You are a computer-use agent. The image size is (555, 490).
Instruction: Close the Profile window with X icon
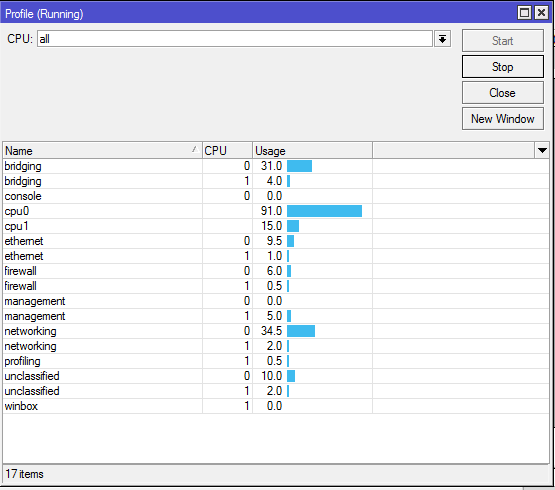coord(541,13)
